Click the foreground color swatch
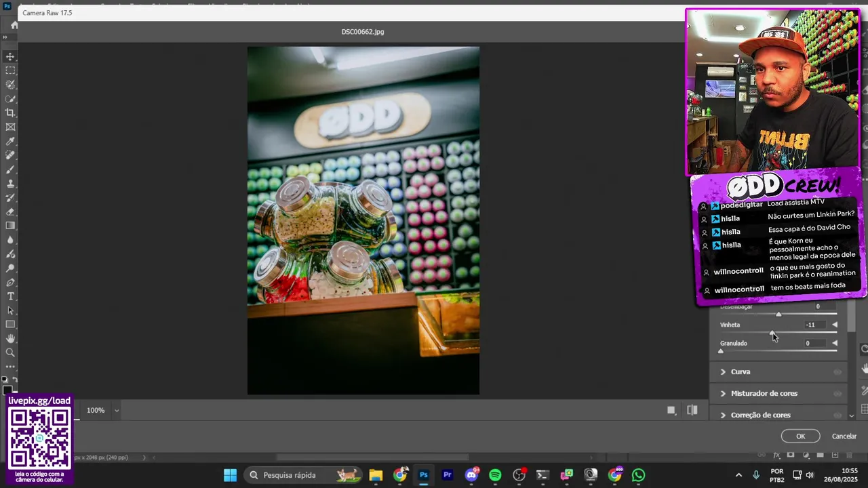Viewport: 868px width, 488px height. tap(7, 390)
